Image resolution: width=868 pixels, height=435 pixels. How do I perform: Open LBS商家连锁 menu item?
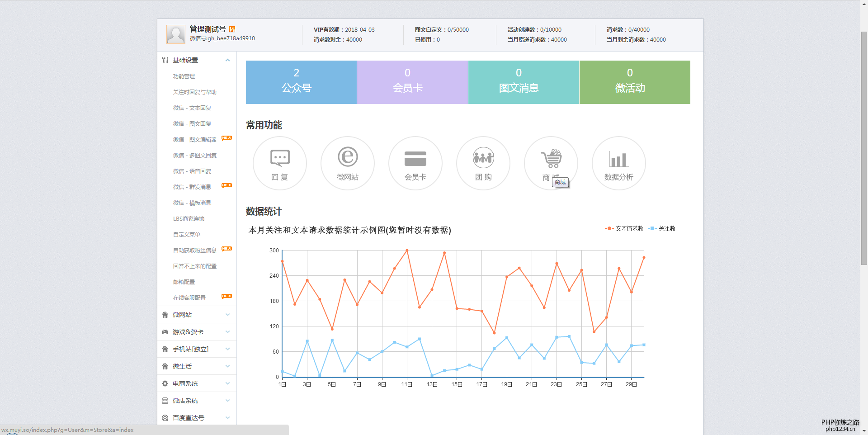(x=189, y=219)
